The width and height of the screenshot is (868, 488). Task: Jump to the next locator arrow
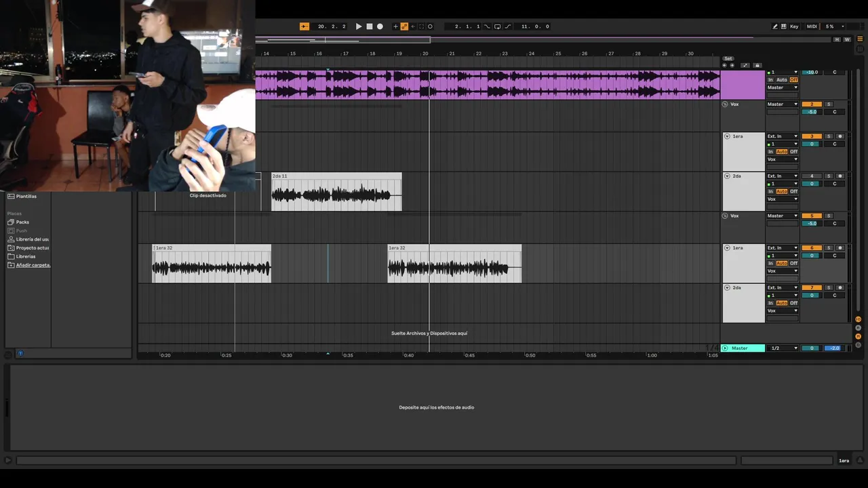[732, 65]
